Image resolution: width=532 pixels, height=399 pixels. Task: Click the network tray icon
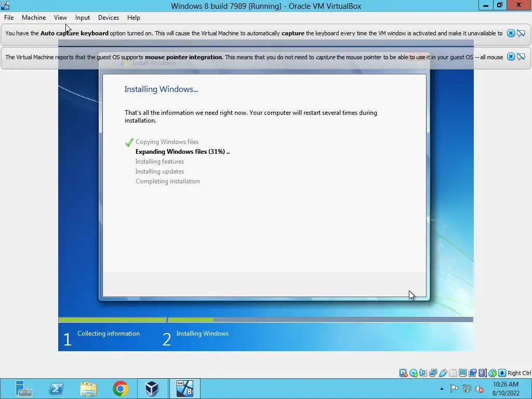pos(467,389)
